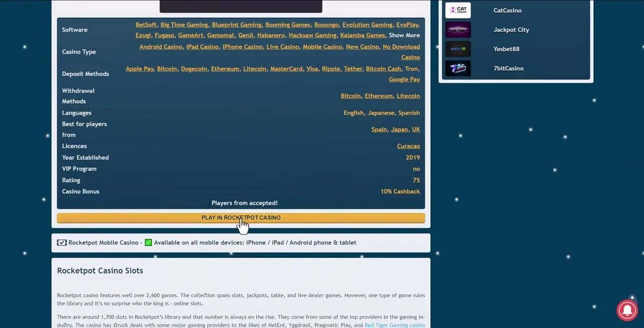Open the Yesbet88 name link

click(x=506, y=49)
